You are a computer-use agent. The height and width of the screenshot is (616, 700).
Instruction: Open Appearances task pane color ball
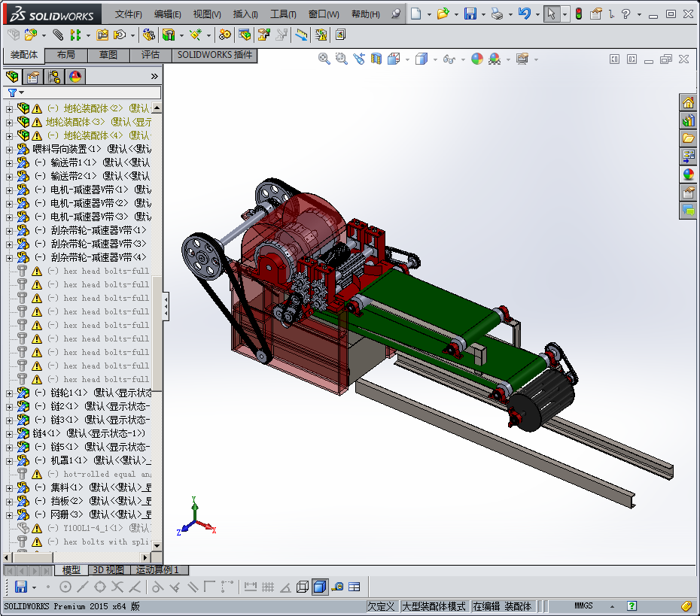point(688,174)
